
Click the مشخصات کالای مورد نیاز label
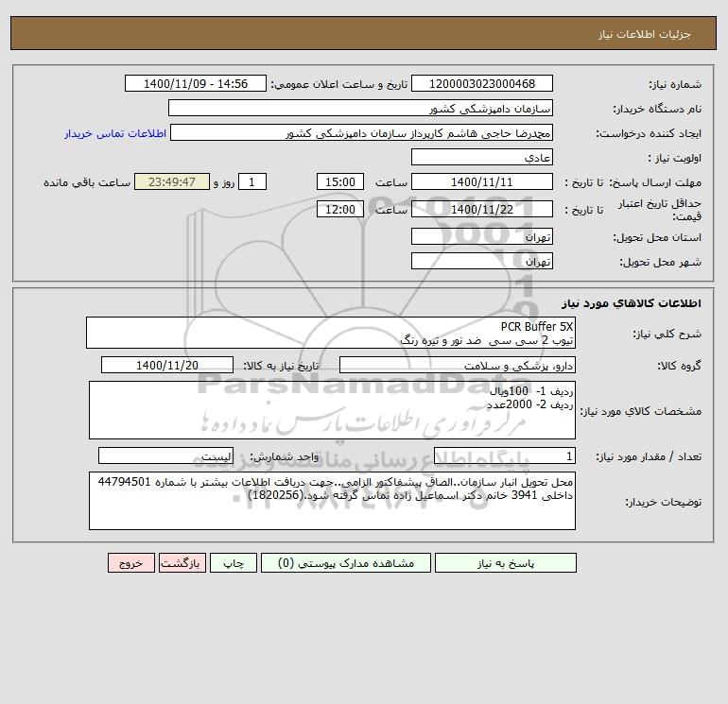[641, 411]
